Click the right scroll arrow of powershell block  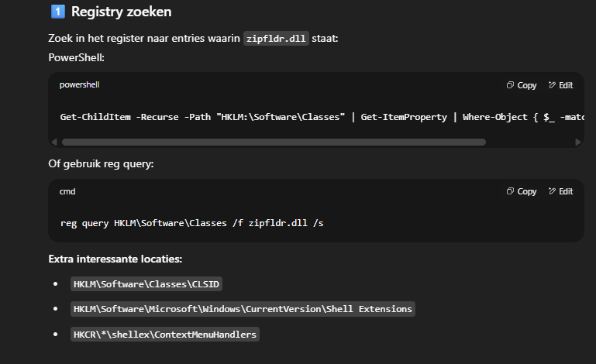(x=577, y=142)
